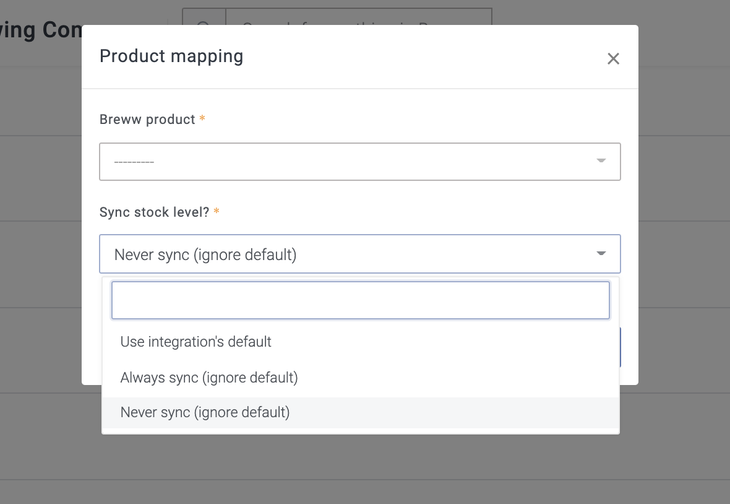This screenshot has width=730, height=504.
Task: Choose "Always sync (ignore default)" option
Action: (x=209, y=378)
